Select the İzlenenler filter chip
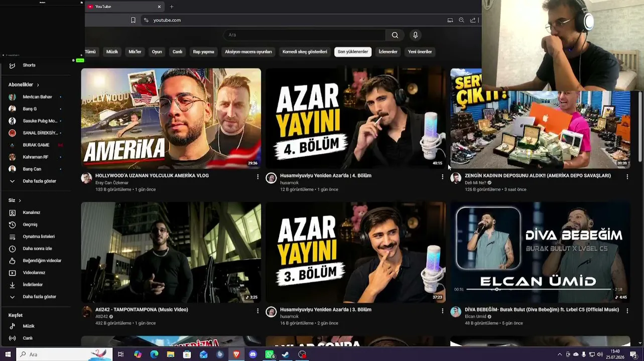644x361 pixels. tap(388, 52)
